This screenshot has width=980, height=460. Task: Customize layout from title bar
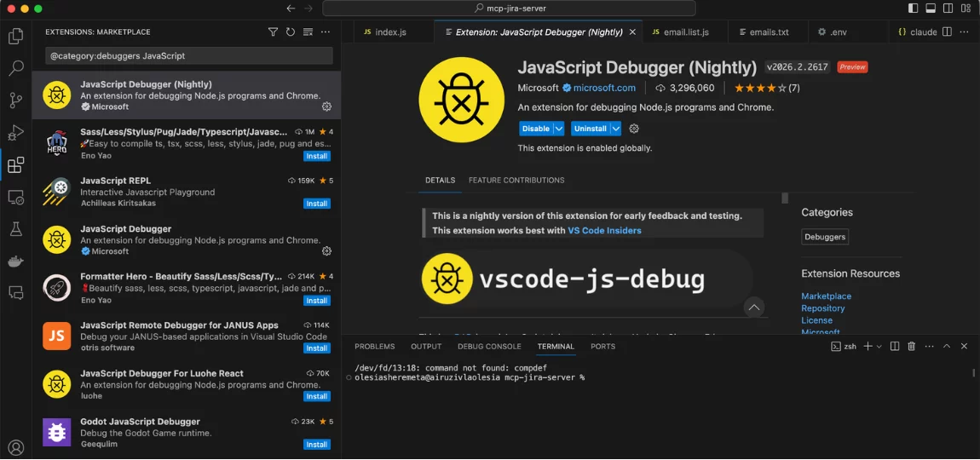point(966,9)
